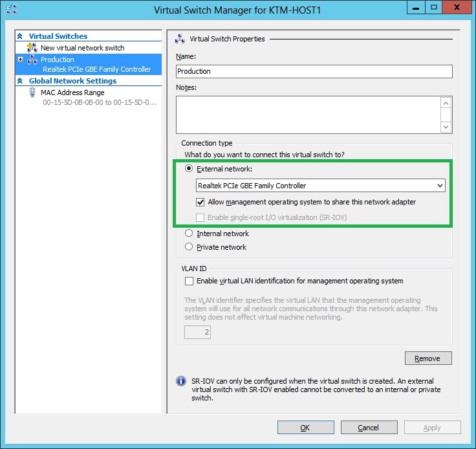
Task: Click the VLAN ID number field
Action: point(197,332)
